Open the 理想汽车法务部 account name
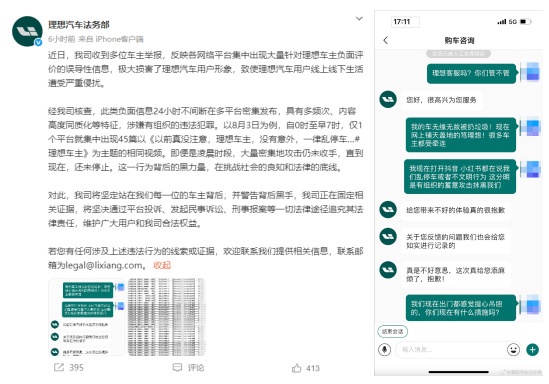 79,25
